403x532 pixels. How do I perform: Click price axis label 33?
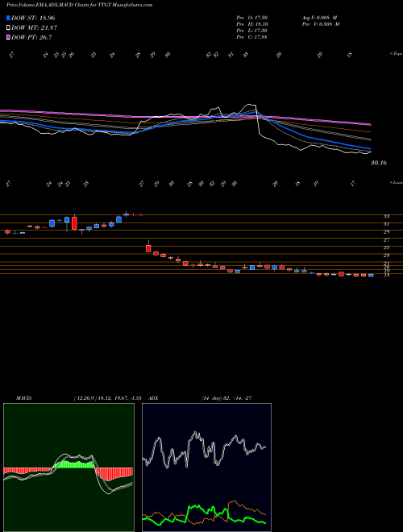coord(386,216)
